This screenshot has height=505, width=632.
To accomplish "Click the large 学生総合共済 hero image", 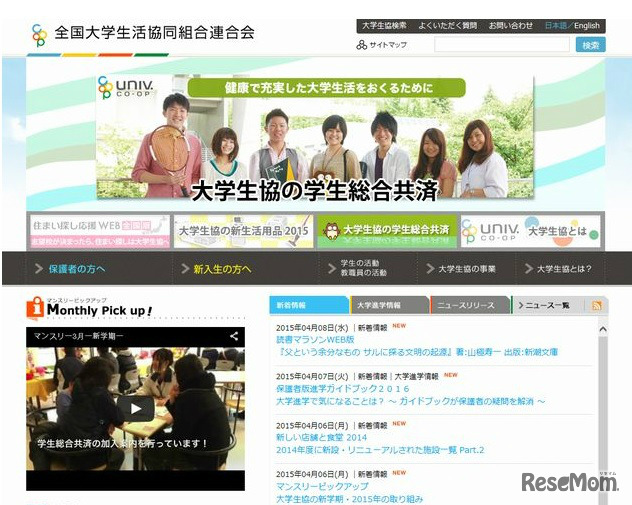I will pos(315,136).
